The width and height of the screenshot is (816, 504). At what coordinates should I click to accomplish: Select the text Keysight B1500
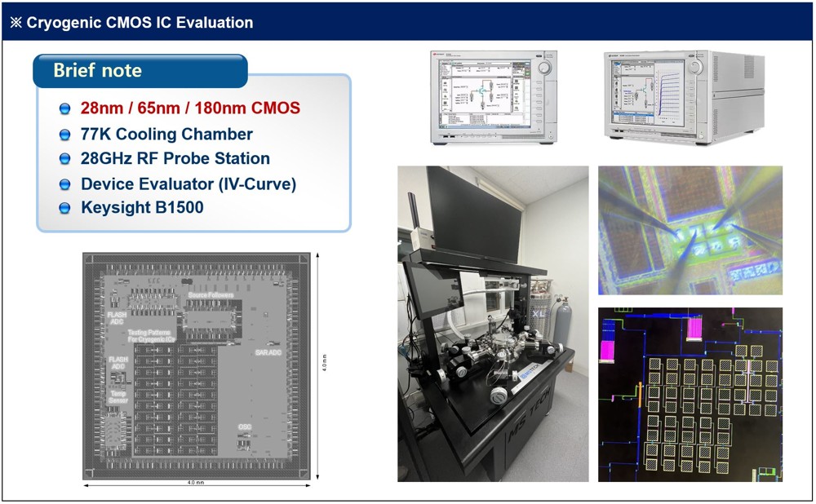click(x=142, y=207)
